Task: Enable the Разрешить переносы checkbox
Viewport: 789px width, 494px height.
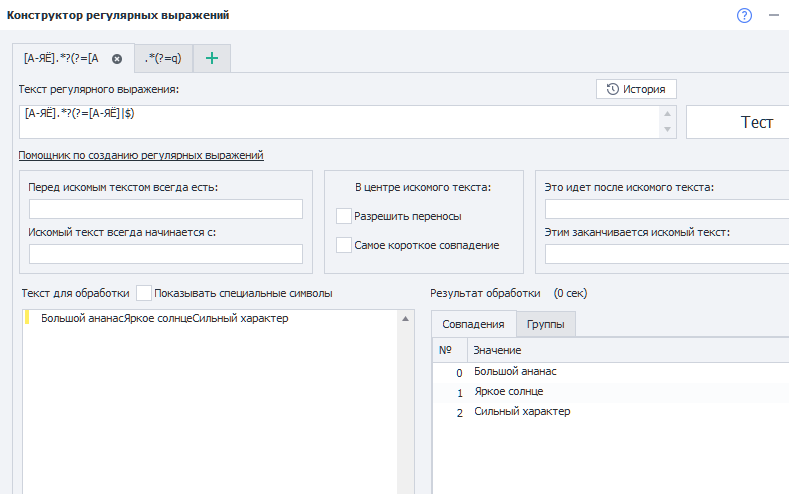Action: pos(345,216)
